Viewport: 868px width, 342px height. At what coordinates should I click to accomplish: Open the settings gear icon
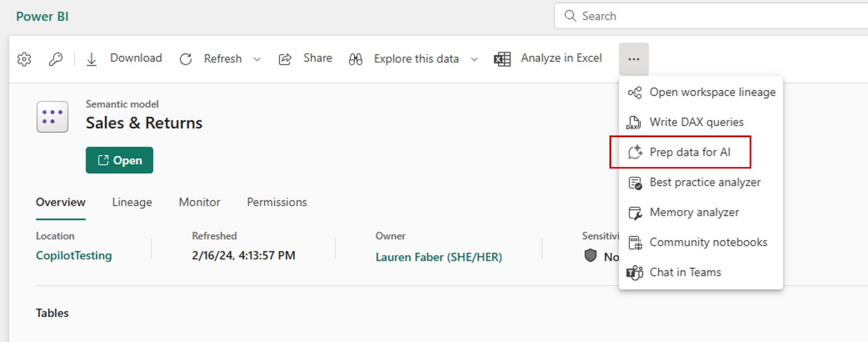point(24,59)
